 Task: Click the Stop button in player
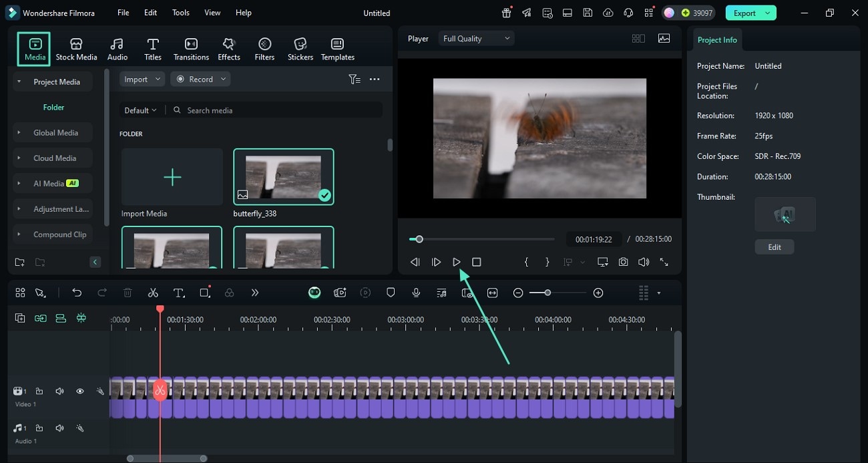tap(476, 262)
